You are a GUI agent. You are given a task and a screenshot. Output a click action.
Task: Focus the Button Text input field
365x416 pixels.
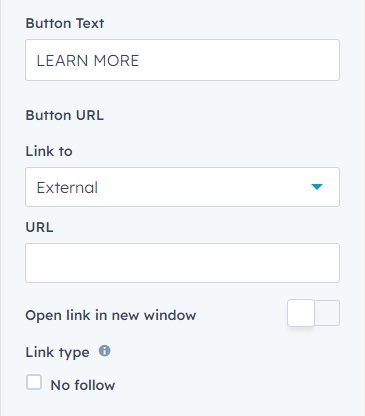click(182, 60)
